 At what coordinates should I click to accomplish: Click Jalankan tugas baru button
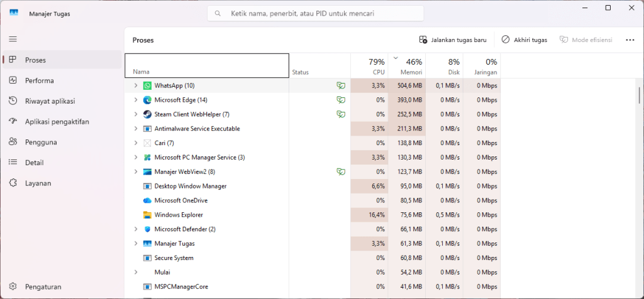coord(453,40)
